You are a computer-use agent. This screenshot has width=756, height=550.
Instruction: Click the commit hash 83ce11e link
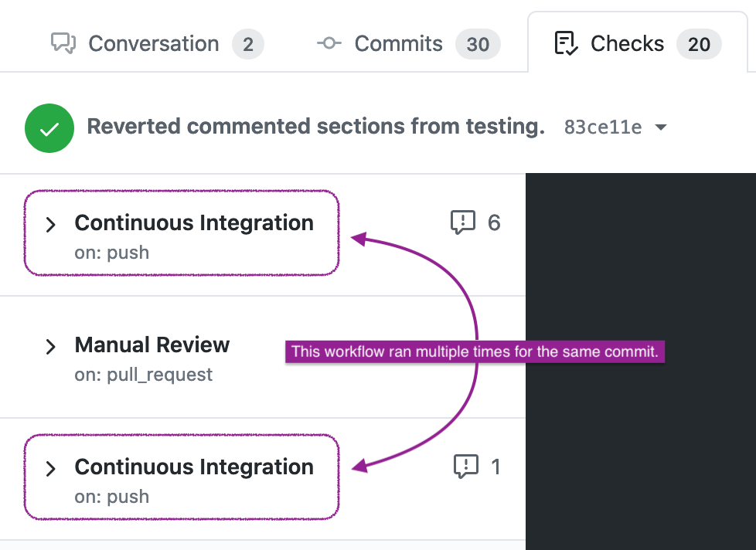point(603,127)
